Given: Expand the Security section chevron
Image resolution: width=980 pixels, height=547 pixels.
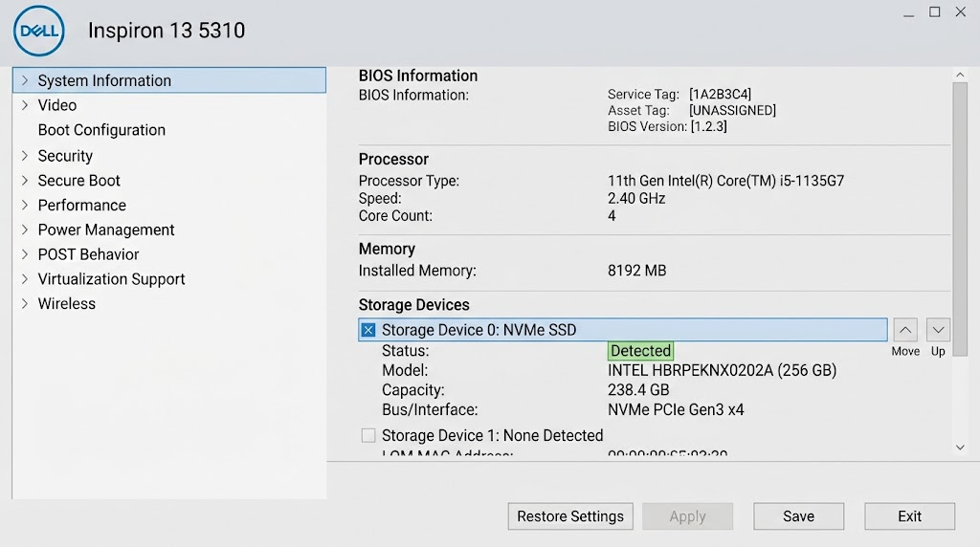Looking at the screenshot, I should click(24, 156).
